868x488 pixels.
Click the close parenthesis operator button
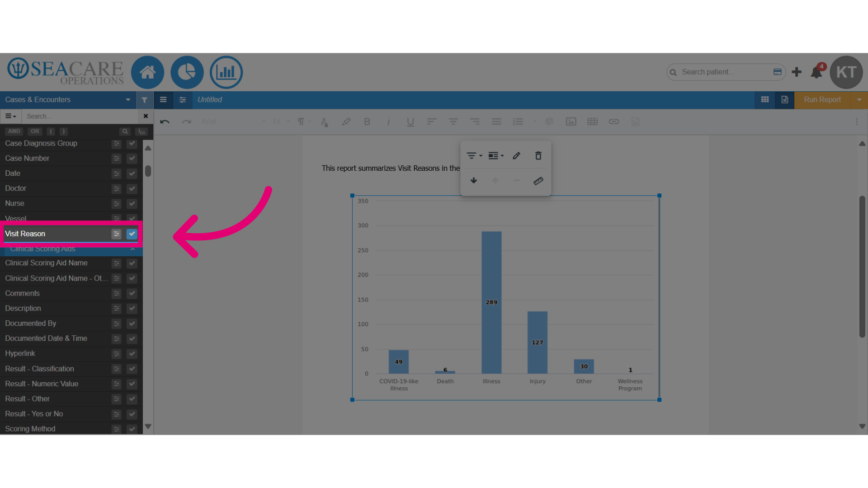tap(63, 131)
